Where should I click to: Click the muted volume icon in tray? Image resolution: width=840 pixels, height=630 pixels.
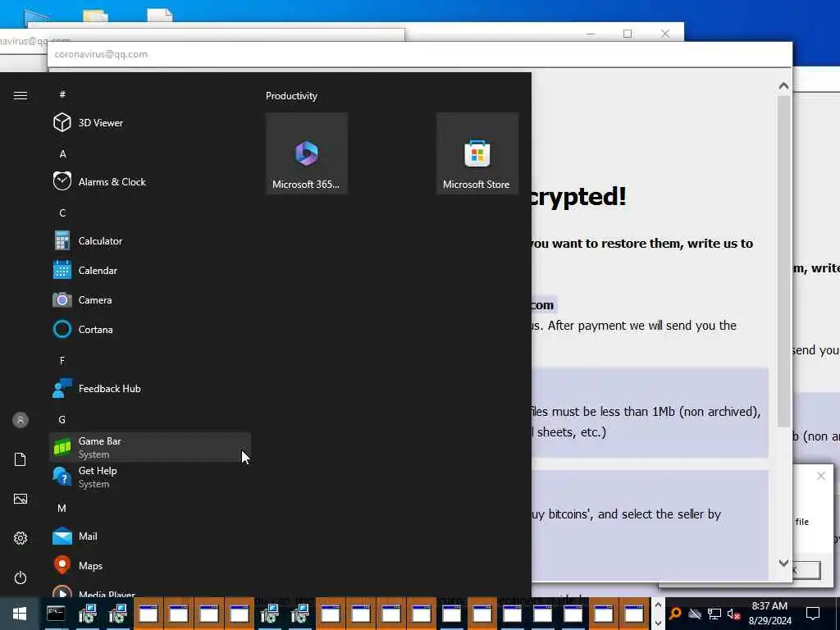point(734,614)
